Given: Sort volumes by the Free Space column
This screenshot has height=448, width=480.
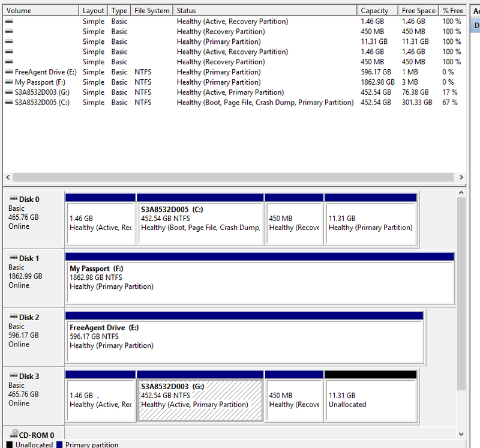Looking at the screenshot, I should click(418, 10).
